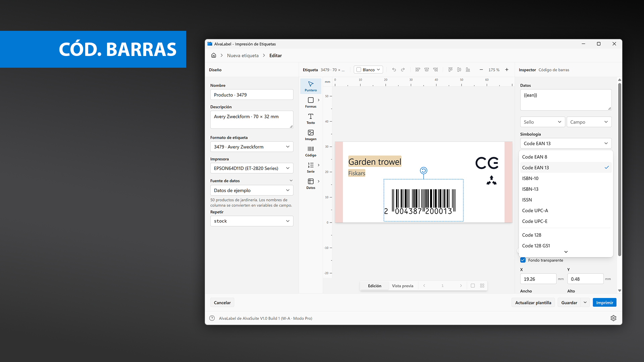Open Formato de etiqueta dropdown
The height and width of the screenshot is (362, 644).
(x=252, y=147)
